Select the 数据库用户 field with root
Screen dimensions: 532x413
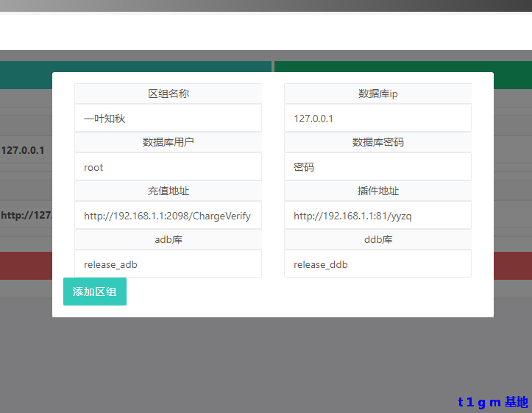coord(168,167)
